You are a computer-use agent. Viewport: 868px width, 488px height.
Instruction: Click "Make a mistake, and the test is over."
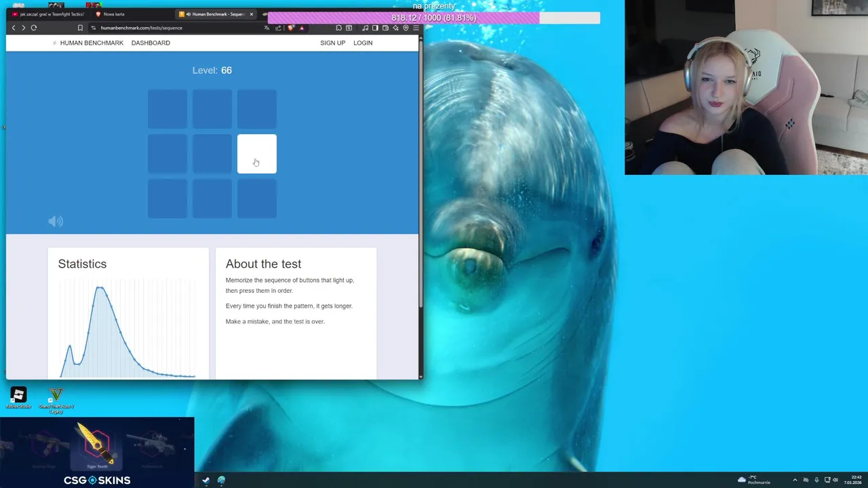(275, 321)
